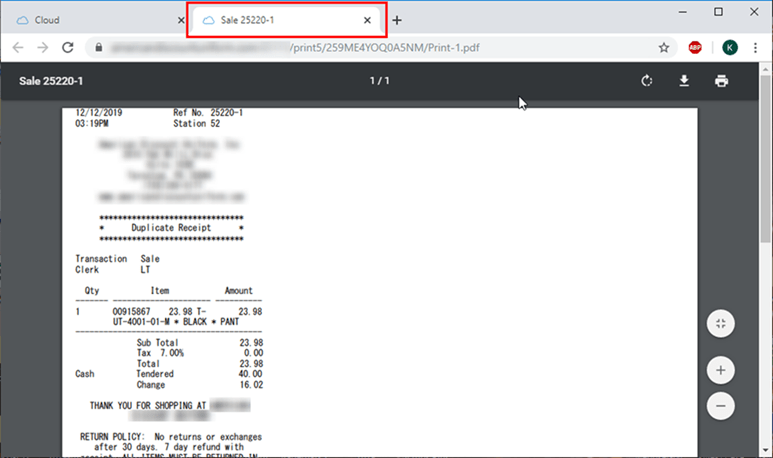
Task: Minimize the browser window
Action: click(683, 12)
